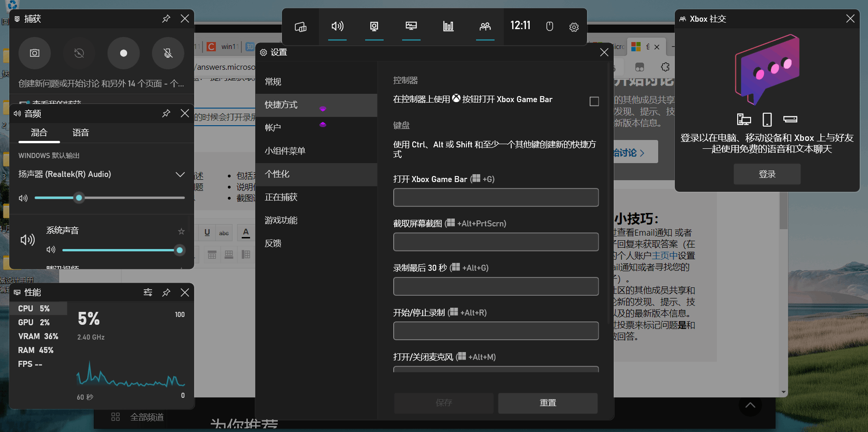Switch to the Voice tab in Audio
The image size is (868, 432).
click(x=81, y=133)
